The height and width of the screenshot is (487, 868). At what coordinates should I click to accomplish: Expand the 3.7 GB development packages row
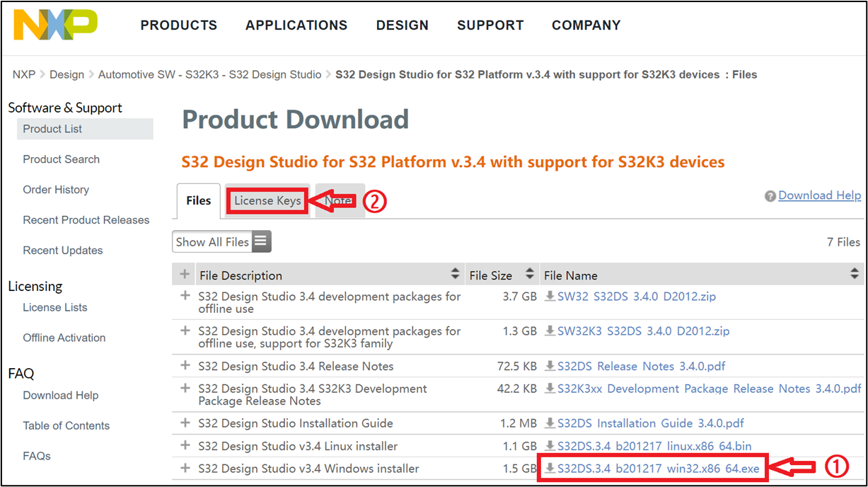185,296
